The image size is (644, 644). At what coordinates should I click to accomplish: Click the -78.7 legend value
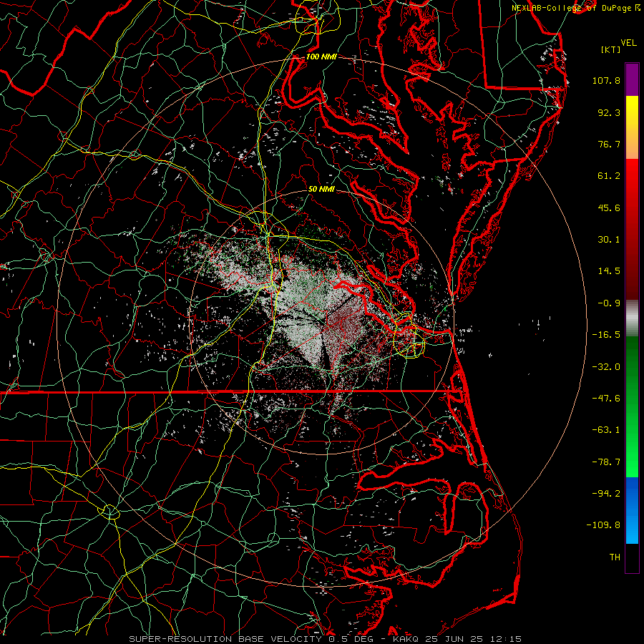click(606, 462)
